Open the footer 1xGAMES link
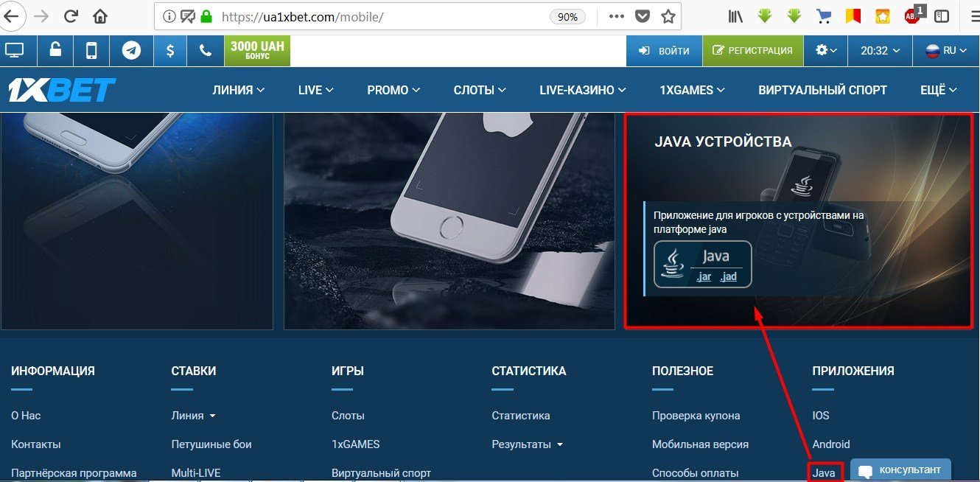This screenshot has width=980, height=482. pos(356,444)
